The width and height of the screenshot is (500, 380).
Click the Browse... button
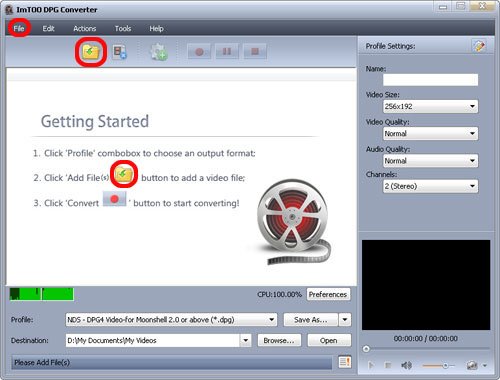(x=279, y=340)
